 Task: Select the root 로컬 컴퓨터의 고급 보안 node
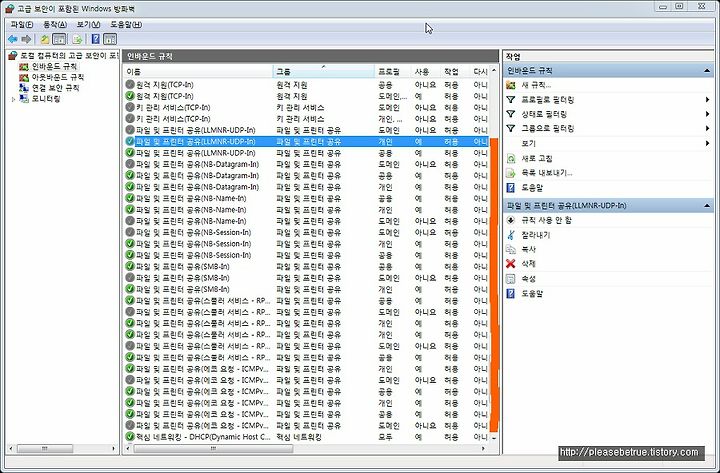click(x=70, y=56)
